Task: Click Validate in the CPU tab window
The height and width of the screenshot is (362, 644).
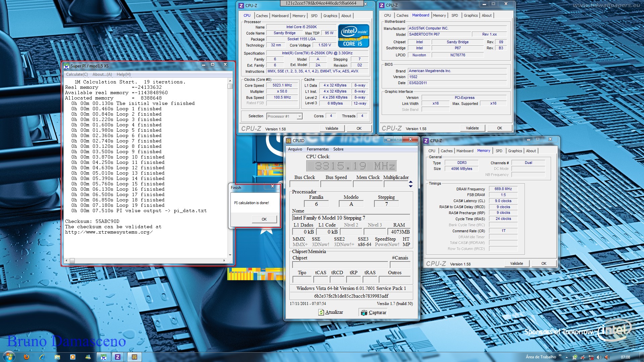Action: pos(332,128)
